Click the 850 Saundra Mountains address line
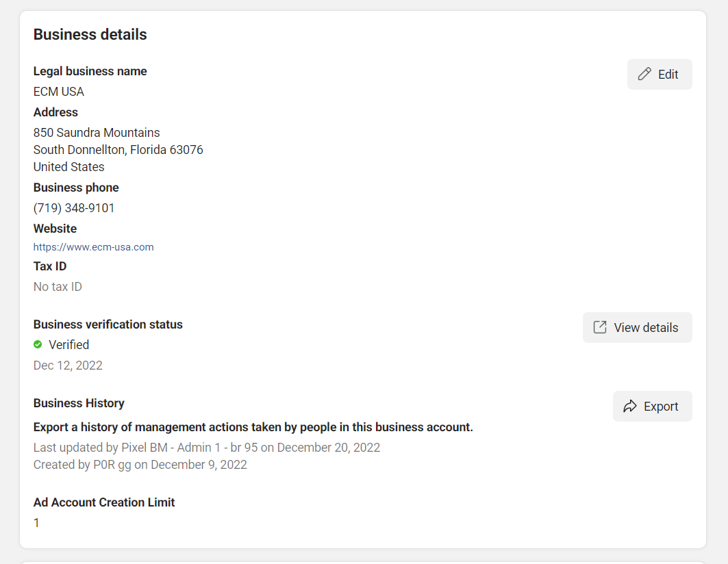The width and height of the screenshot is (728, 564). [x=97, y=133]
